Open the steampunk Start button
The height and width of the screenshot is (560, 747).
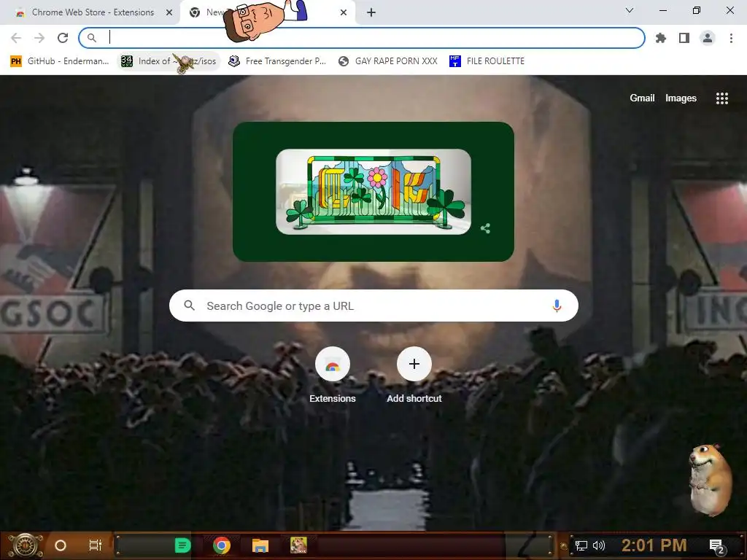tap(26, 545)
